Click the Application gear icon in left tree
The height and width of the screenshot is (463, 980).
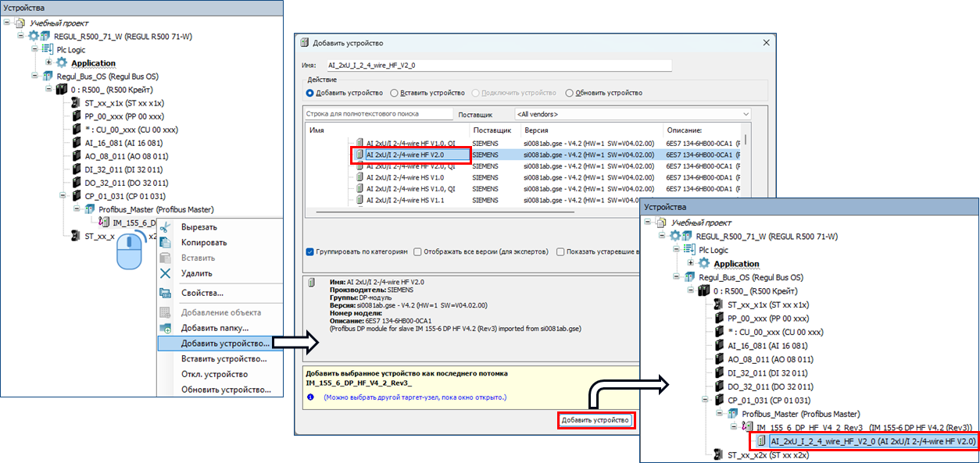coord(62,62)
